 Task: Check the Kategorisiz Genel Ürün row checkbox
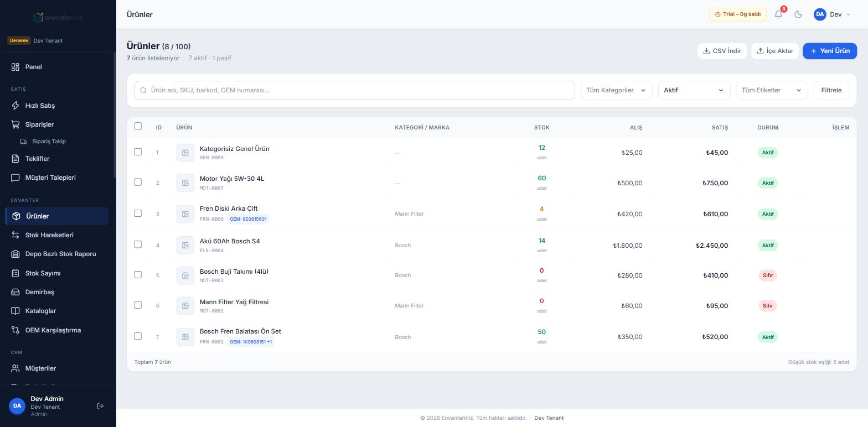138,152
